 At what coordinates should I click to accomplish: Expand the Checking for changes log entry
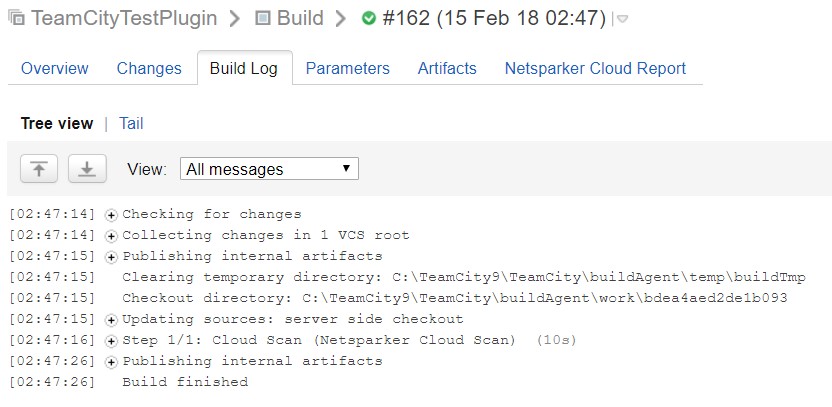[111, 214]
